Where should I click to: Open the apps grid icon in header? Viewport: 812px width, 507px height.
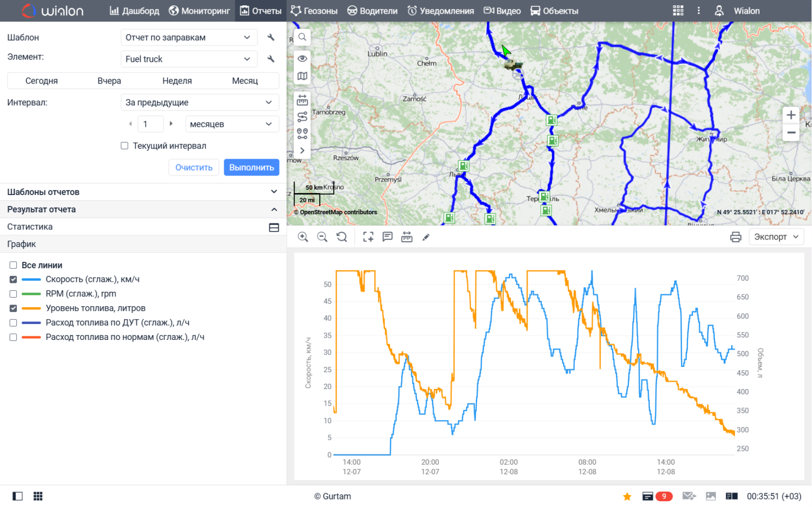coord(678,11)
